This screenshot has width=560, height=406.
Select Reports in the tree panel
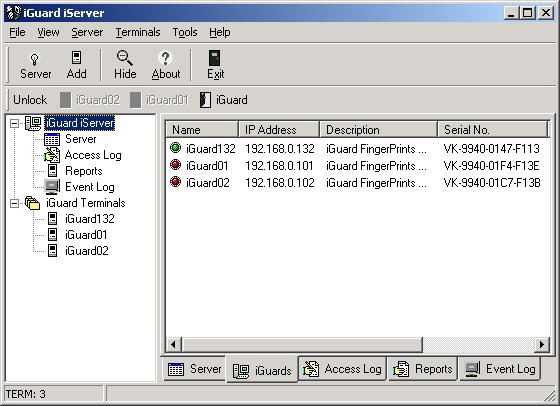pos(84,171)
